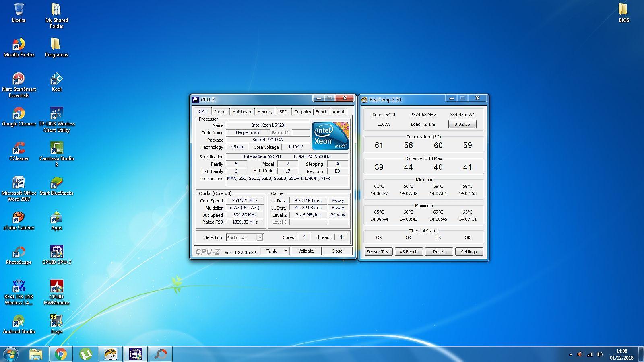Click Chrome icon in the taskbar
This screenshot has width=644, height=362.
(61, 354)
